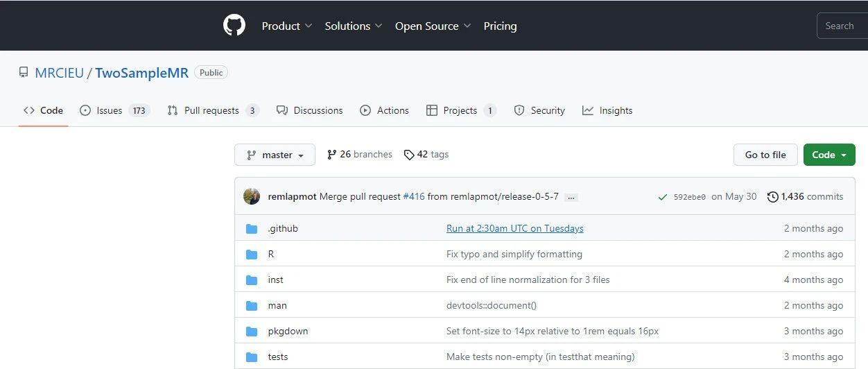Click the green commit status checkmark
868x369 pixels.
[x=663, y=197]
